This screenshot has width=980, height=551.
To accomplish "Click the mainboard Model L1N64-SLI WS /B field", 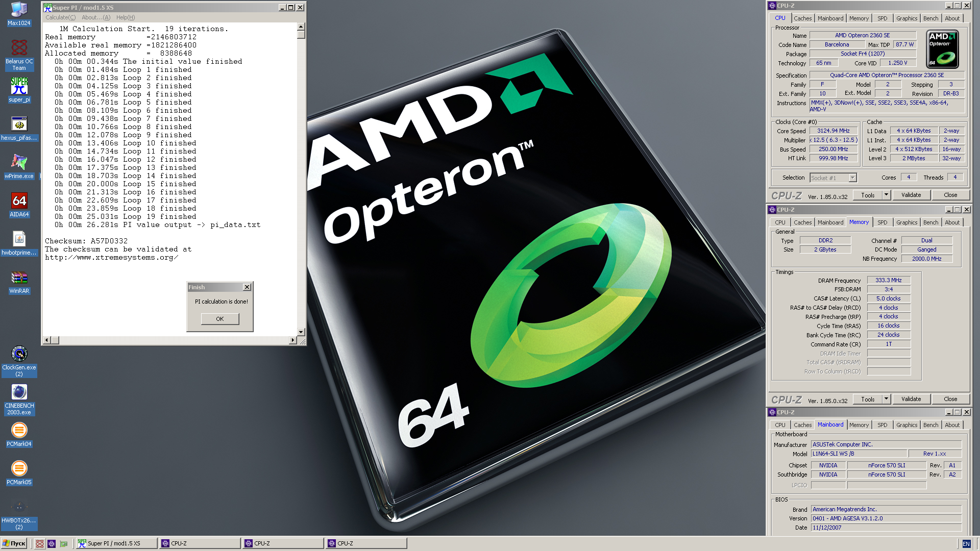I will (x=859, y=454).
